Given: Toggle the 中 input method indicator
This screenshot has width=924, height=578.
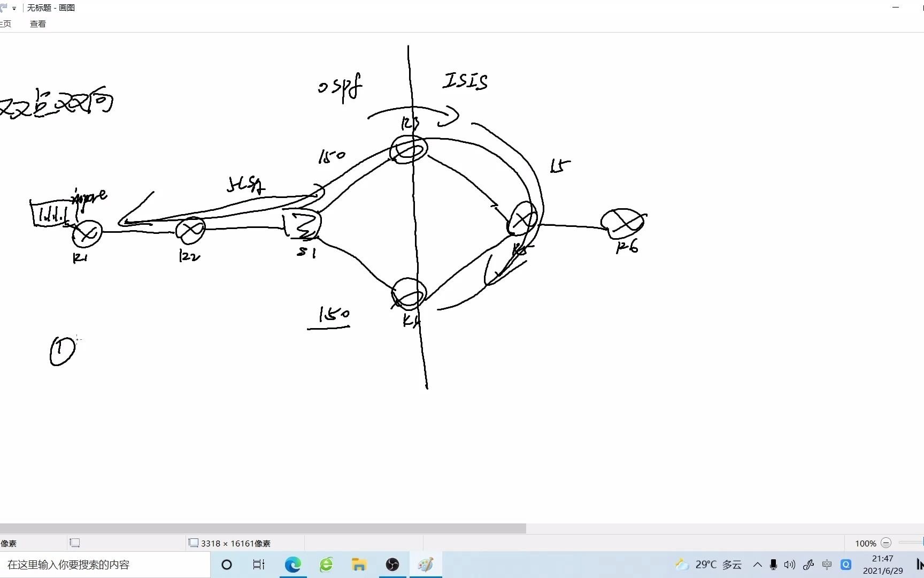Looking at the screenshot, I should tap(827, 565).
